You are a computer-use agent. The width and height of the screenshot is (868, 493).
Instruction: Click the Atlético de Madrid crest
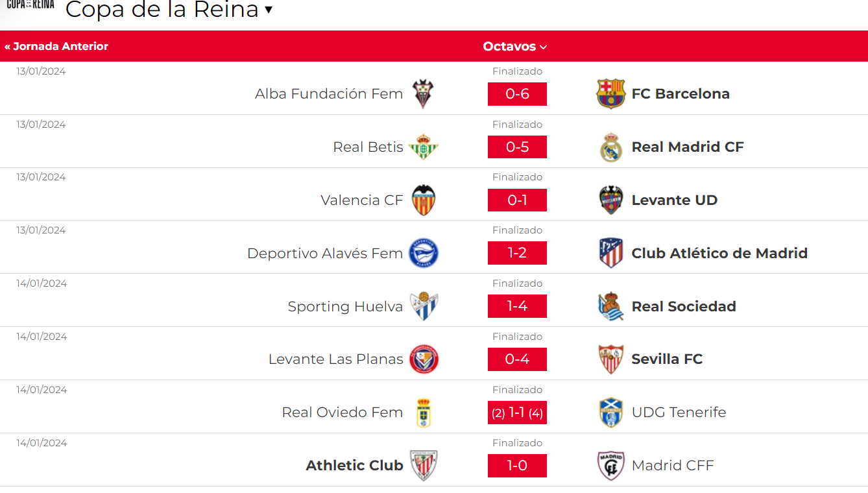point(610,253)
